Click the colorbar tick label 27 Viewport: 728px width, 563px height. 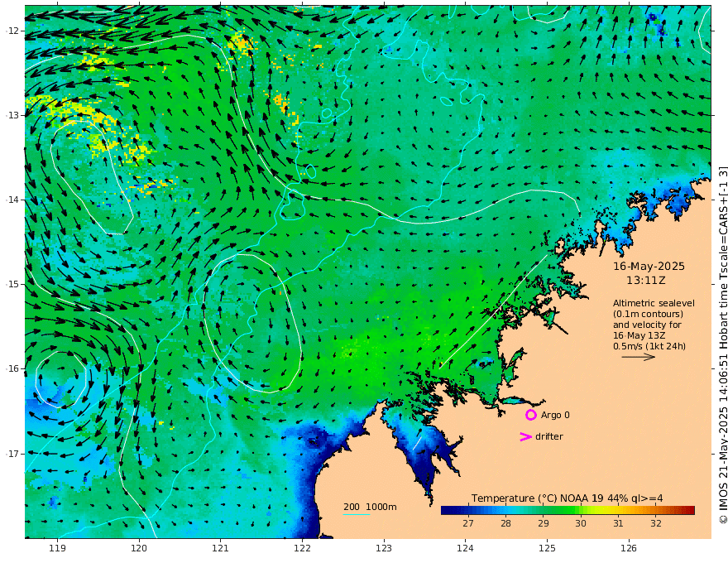click(468, 523)
